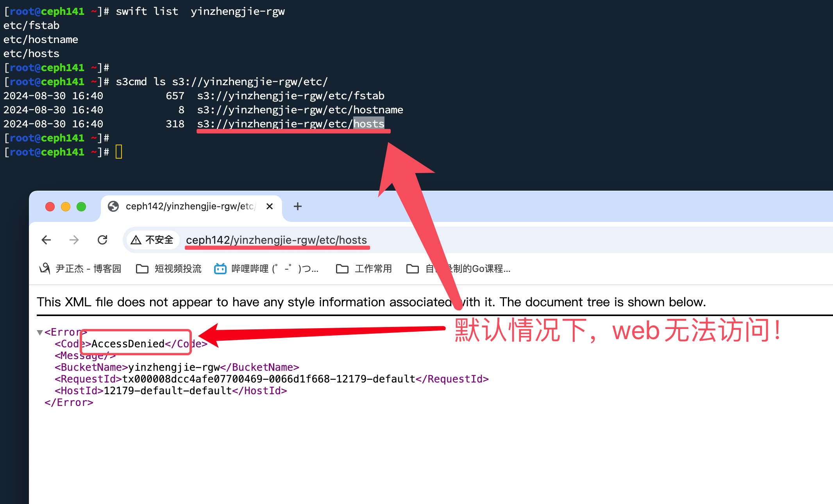Click the 'swift list yinzhengjie-rgw' command
The image size is (833, 504).
[200, 11]
